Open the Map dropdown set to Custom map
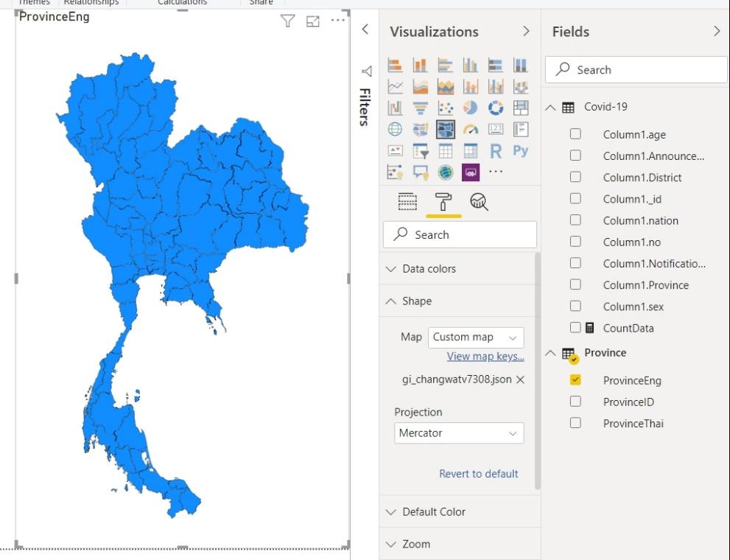Viewport: 730px width, 560px height. (x=475, y=337)
